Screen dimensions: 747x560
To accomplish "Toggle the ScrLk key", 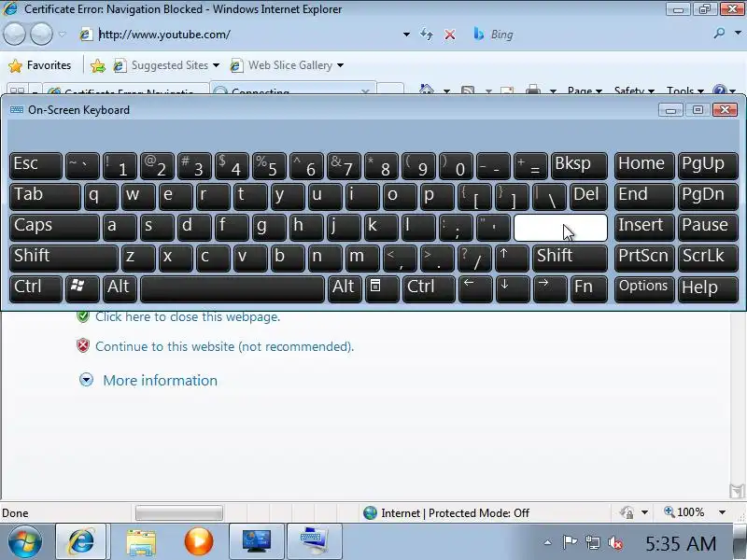I will point(708,258).
